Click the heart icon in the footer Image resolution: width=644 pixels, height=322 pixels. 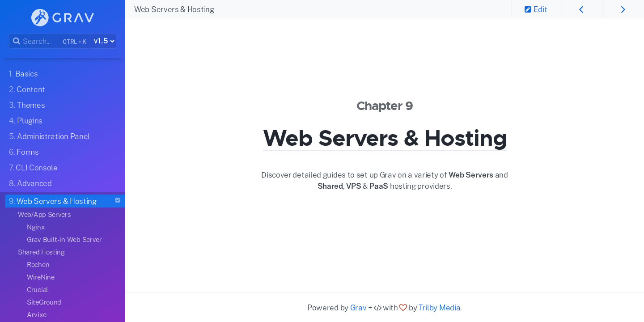(x=403, y=308)
